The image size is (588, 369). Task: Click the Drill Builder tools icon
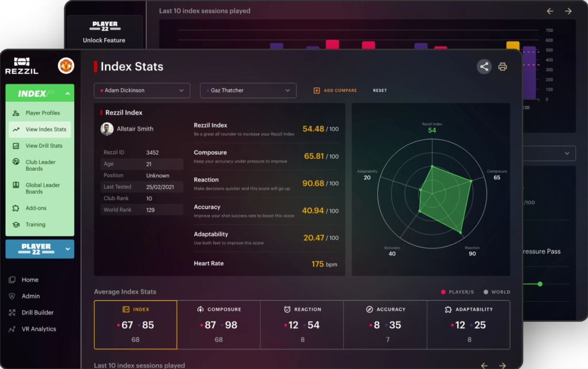(x=12, y=312)
